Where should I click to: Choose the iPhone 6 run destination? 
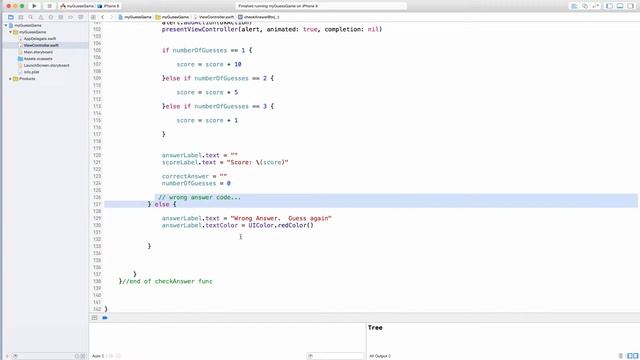tap(109, 6)
